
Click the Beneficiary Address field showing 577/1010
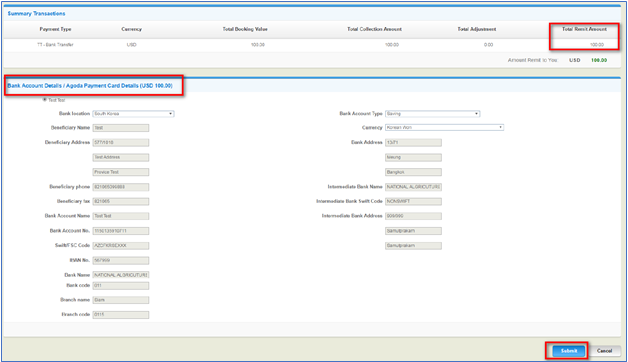[121, 143]
